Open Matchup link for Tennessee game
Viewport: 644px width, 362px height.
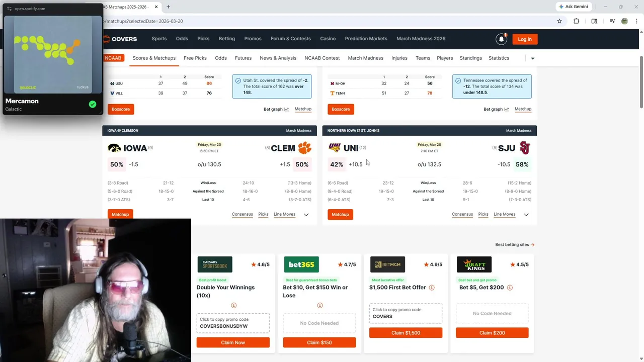523,109
